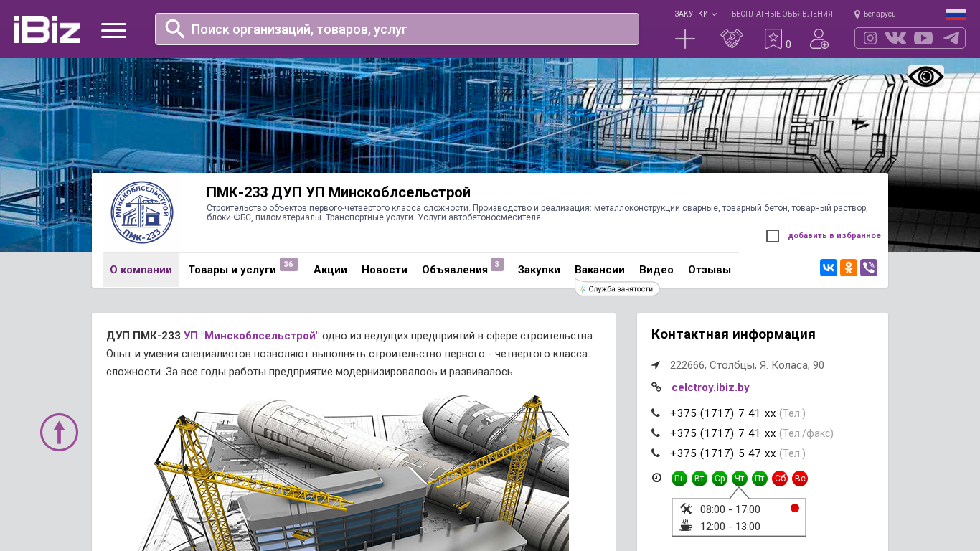
Task: Click the clock working hours icon
Action: tap(656, 478)
